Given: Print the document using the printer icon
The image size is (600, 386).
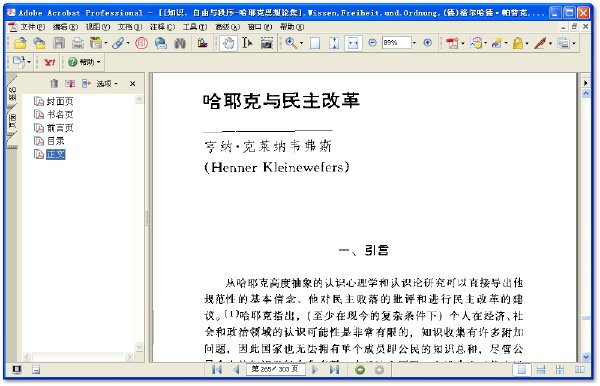Looking at the screenshot, I should tap(78, 43).
